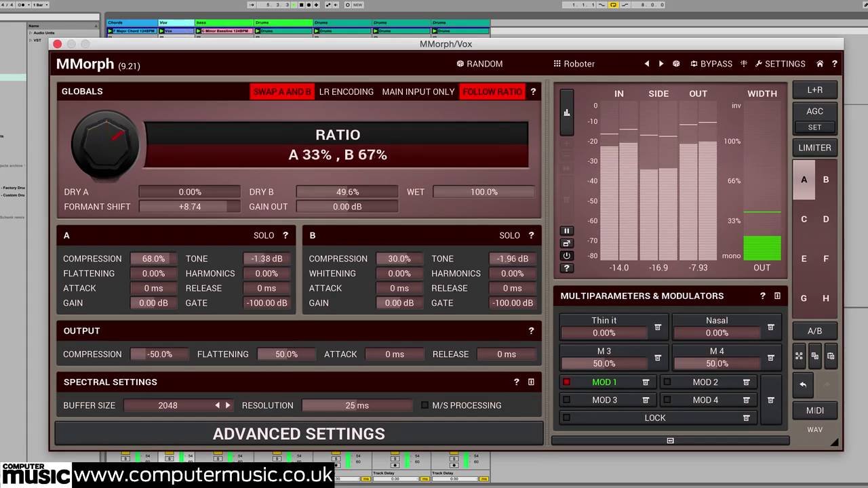Click the L+R channel mode button
Screen dimensions: 868x488
click(x=814, y=89)
